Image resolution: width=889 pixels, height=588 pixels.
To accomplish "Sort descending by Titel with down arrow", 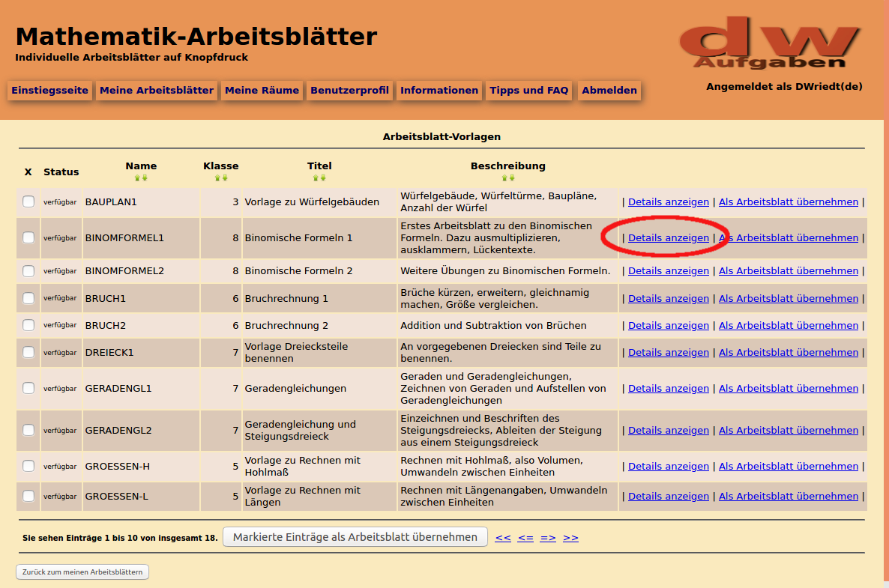I will click(323, 178).
